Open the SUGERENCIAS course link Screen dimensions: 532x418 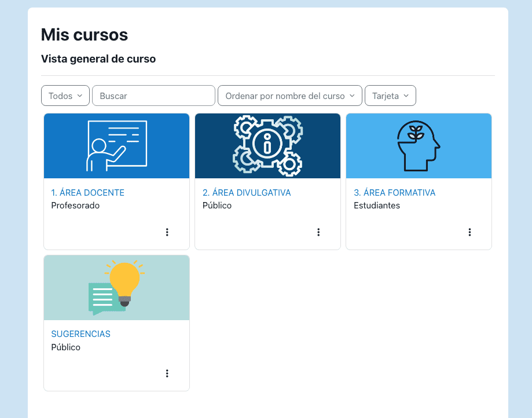coord(80,334)
